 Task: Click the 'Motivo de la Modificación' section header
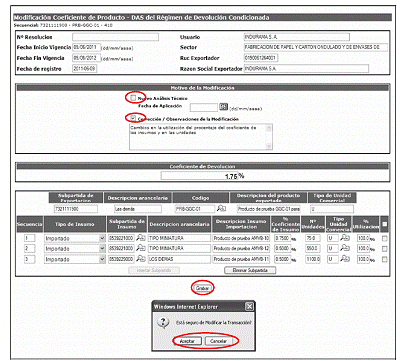click(203, 88)
